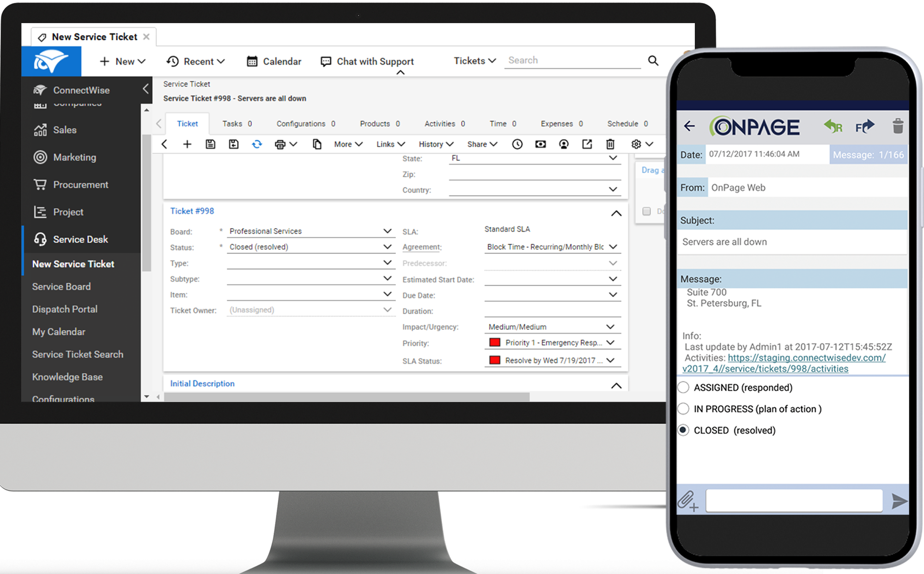Open the Impact/Urgency dropdown
Viewport: 924px width, 574px height.
(553, 326)
